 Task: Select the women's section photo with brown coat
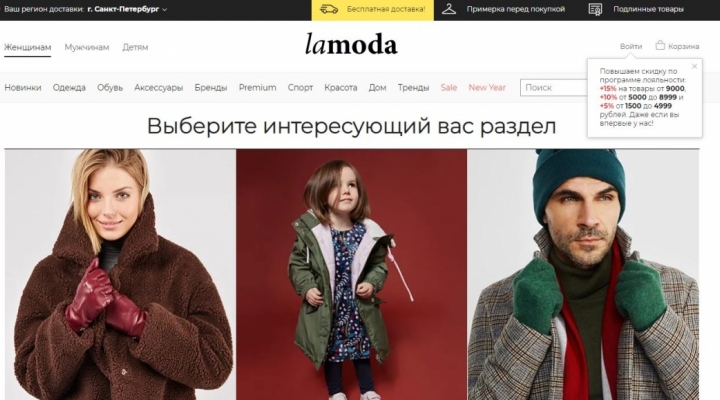click(x=120, y=274)
